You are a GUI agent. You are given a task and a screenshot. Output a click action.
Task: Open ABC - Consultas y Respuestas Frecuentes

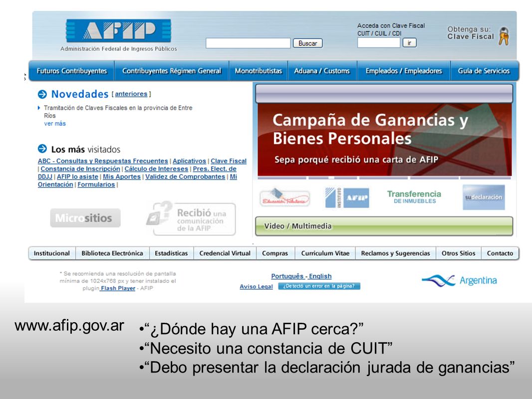(x=103, y=161)
